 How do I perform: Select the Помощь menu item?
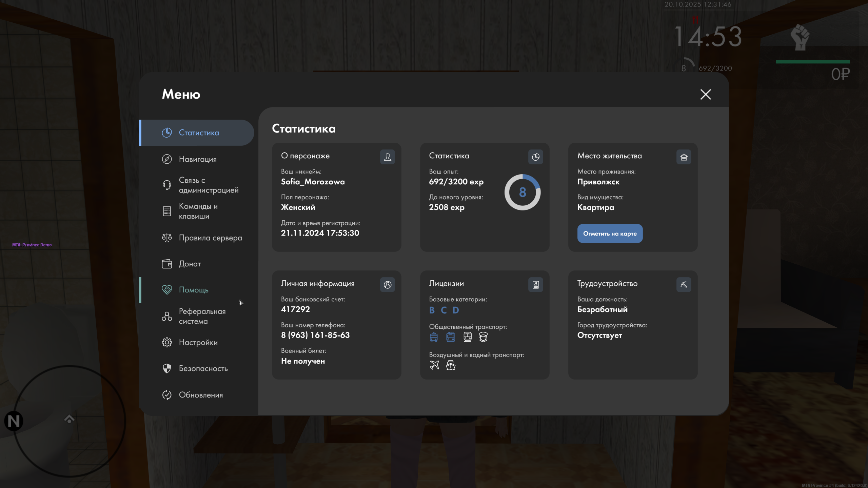193,290
